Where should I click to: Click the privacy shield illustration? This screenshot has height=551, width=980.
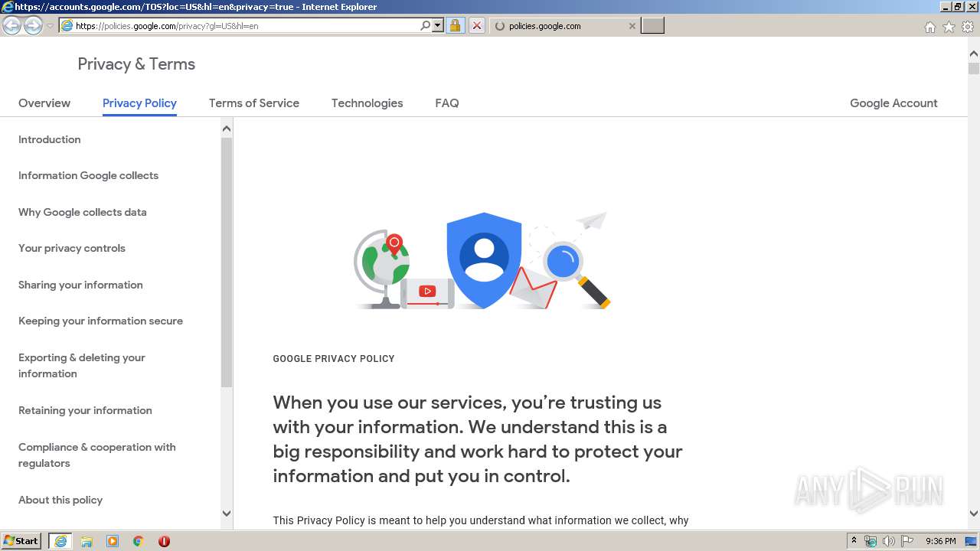click(484, 260)
